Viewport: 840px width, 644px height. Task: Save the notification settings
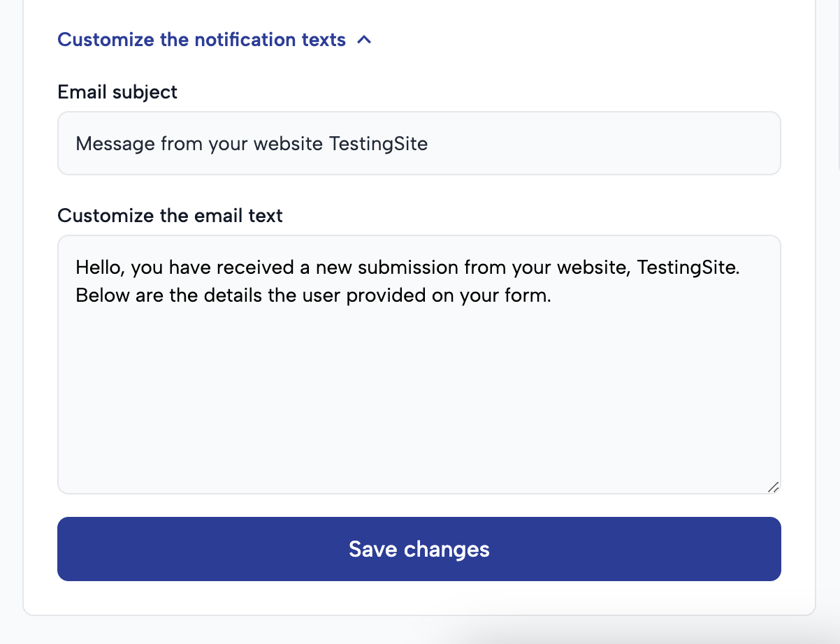[x=419, y=549]
